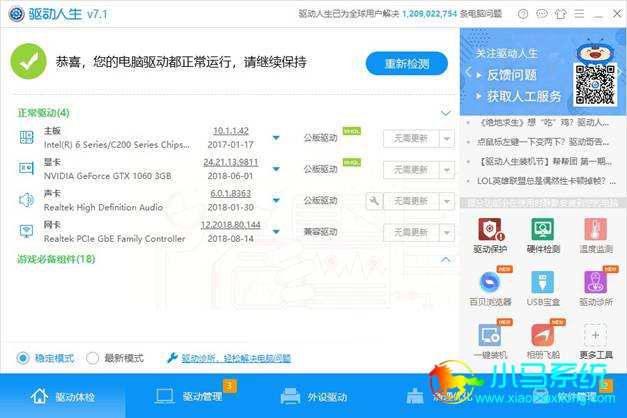
Task: Click Realtek PCIe GbE Family Controller text
Action: coord(114,239)
